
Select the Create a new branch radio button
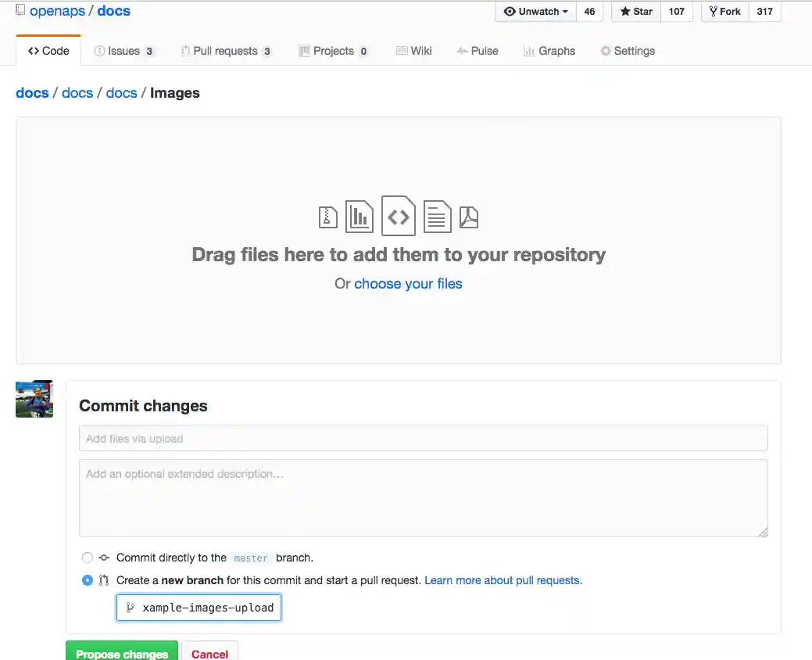[x=87, y=580]
